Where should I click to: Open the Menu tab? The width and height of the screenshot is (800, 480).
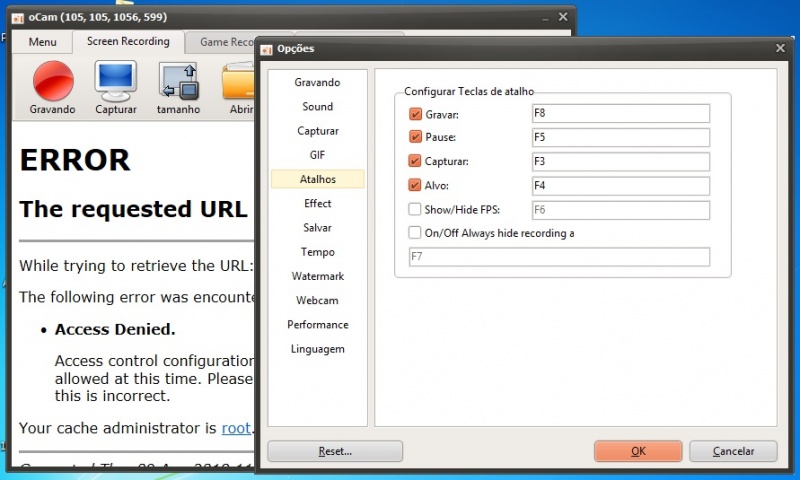(43, 42)
